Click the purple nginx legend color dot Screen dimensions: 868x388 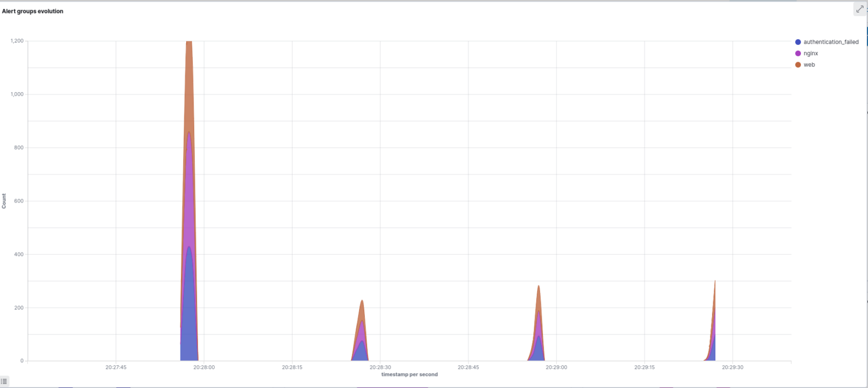pos(798,53)
